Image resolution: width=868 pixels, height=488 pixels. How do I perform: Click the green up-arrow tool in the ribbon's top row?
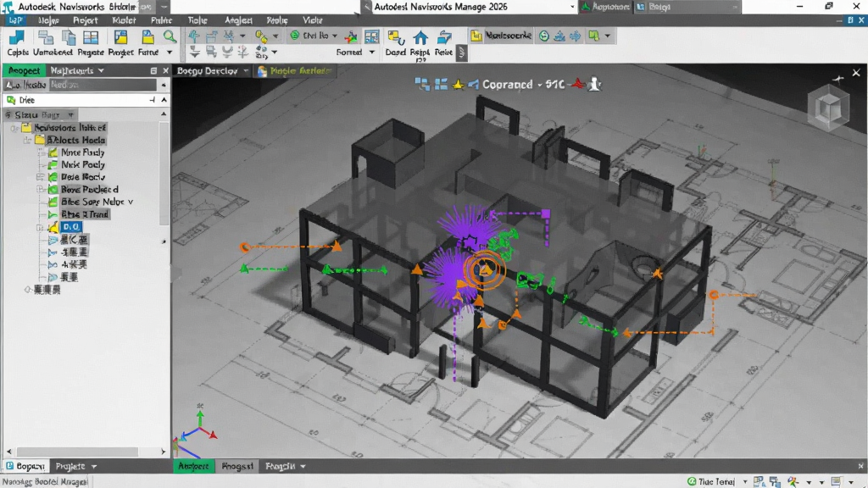coord(194,36)
